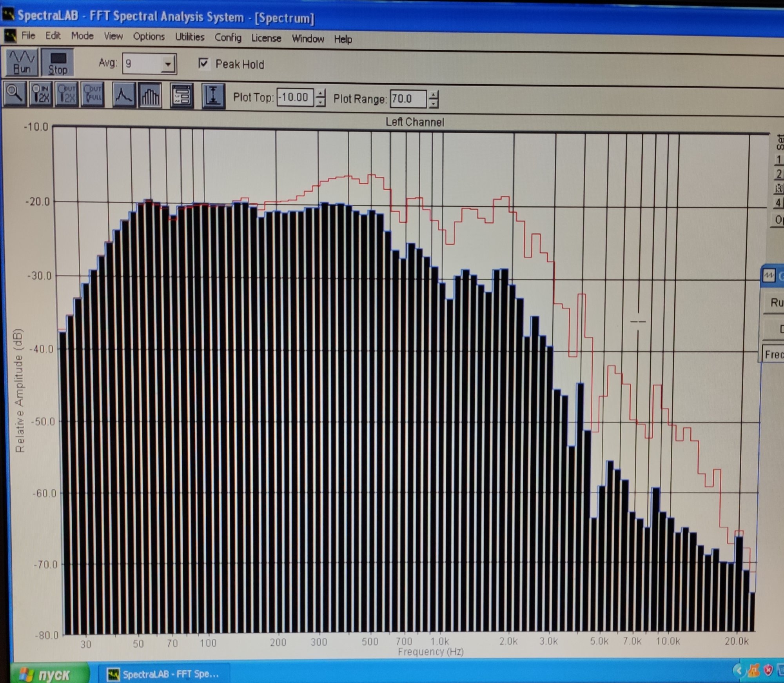Click the 1.0k frequency axis label
This screenshot has width=784, height=683.
[440, 642]
